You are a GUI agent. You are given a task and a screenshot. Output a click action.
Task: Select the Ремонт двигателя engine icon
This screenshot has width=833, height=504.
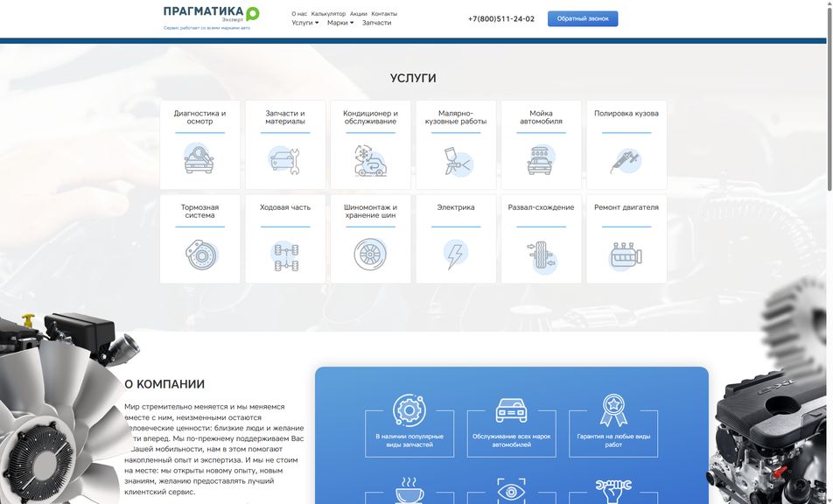(x=626, y=255)
